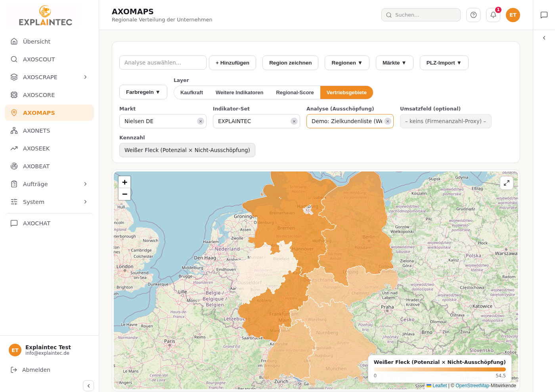Viewport: 555px width, 392px height.
Task: Switch to the Regional-Score layer tab
Action: tap(295, 93)
